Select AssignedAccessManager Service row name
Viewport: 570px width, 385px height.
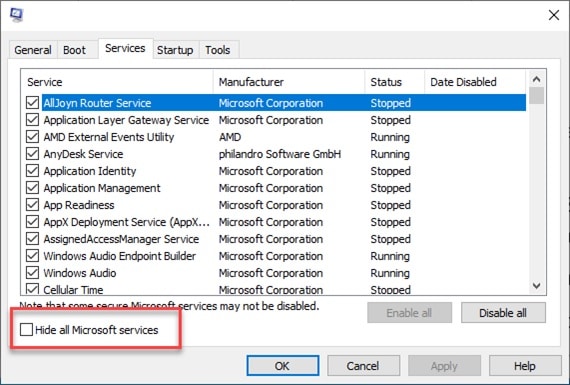tap(121, 239)
